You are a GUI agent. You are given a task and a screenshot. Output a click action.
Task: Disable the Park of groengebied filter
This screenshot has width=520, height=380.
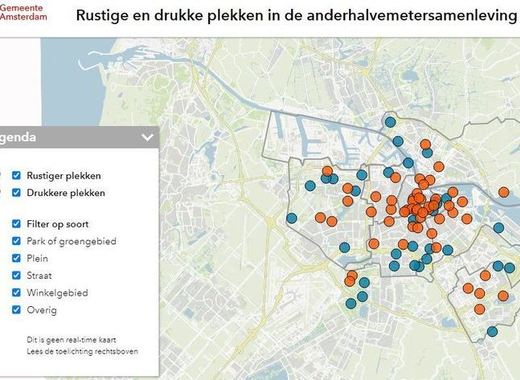(x=16, y=241)
